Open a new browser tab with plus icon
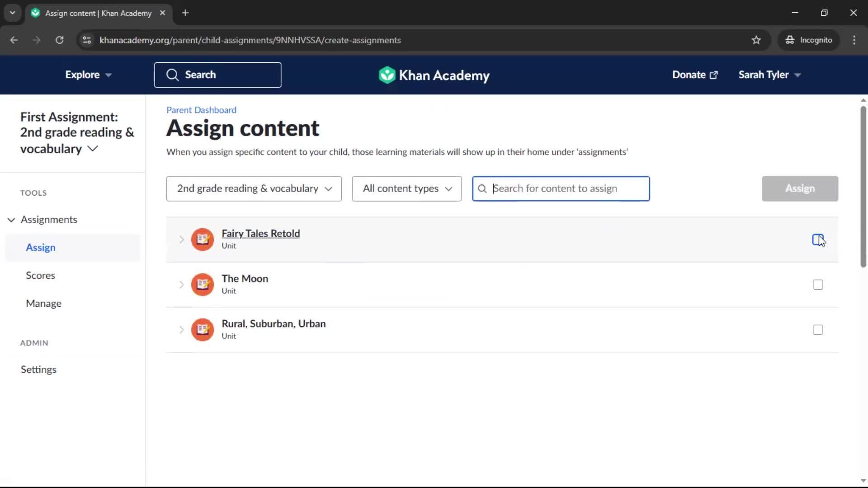 pos(185,13)
